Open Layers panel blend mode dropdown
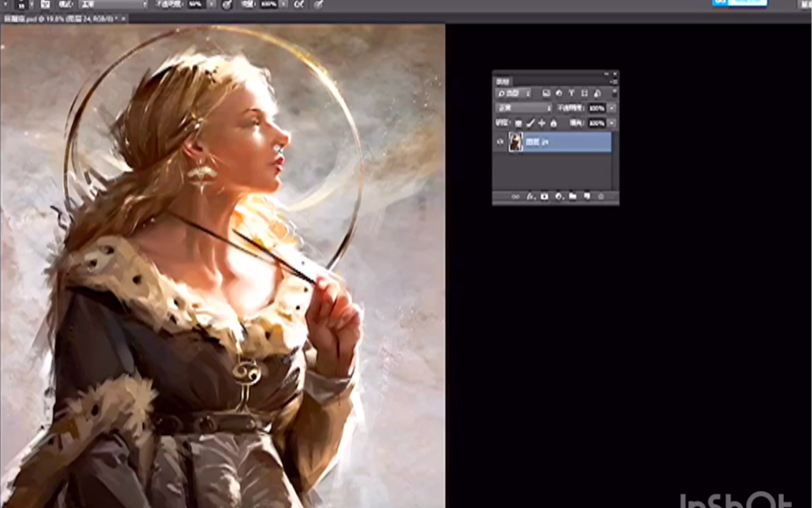The image size is (812, 508). point(524,108)
